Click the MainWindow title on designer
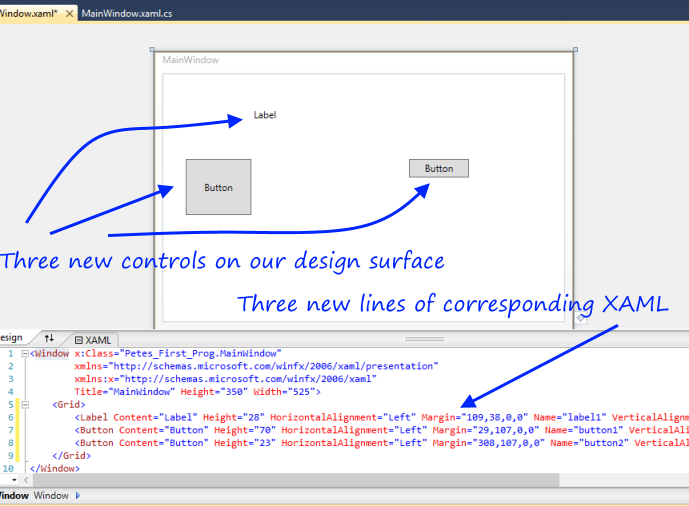 tap(190, 60)
